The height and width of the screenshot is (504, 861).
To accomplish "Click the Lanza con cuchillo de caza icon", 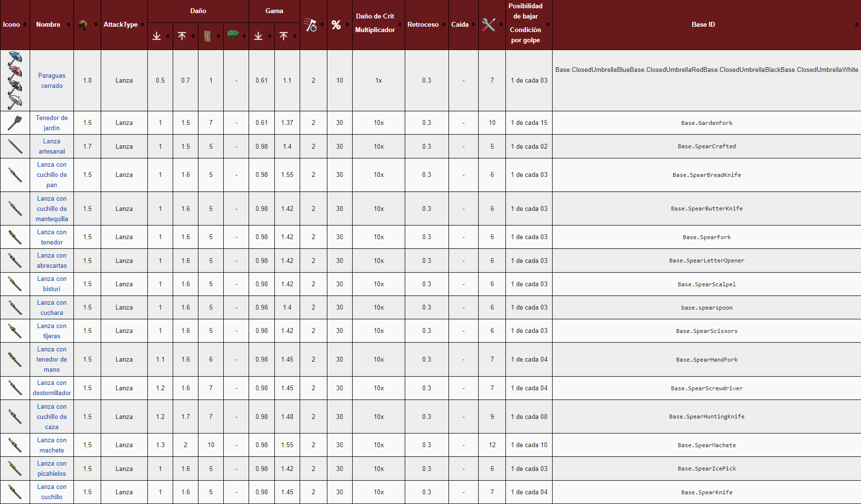I will click(15, 417).
